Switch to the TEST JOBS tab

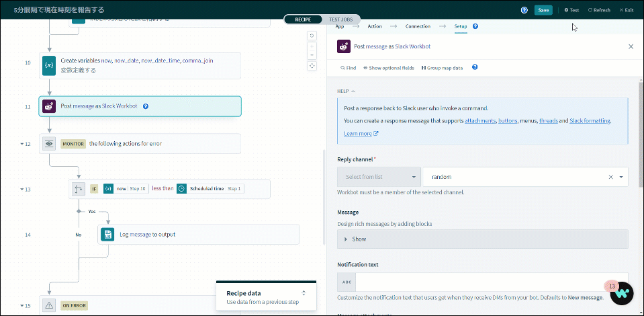pyautogui.click(x=341, y=19)
